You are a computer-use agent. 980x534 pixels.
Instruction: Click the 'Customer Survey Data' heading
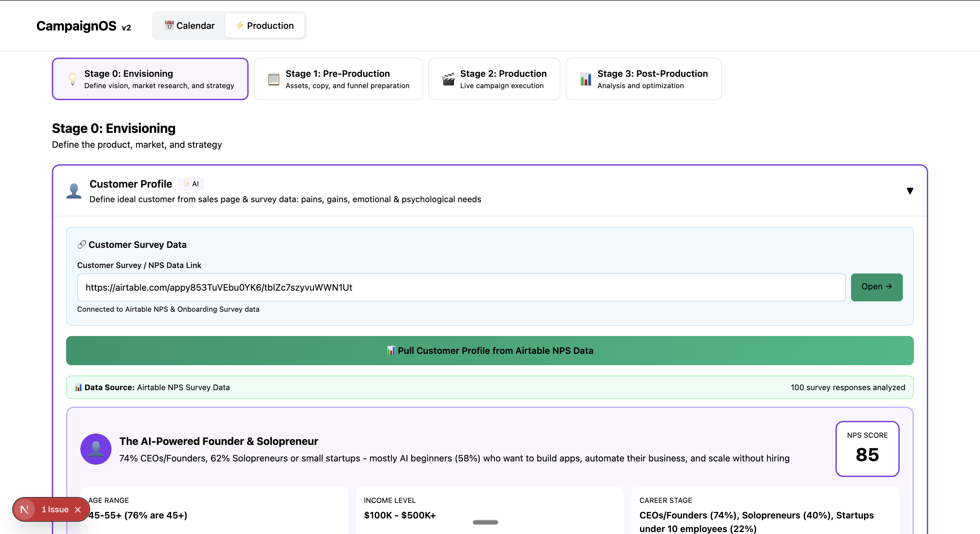pyautogui.click(x=138, y=245)
